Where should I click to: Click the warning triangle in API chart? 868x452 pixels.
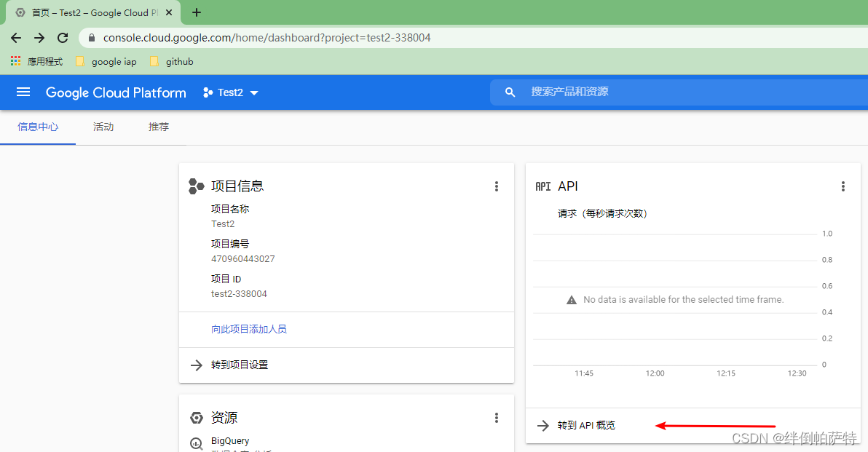pos(572,300)
